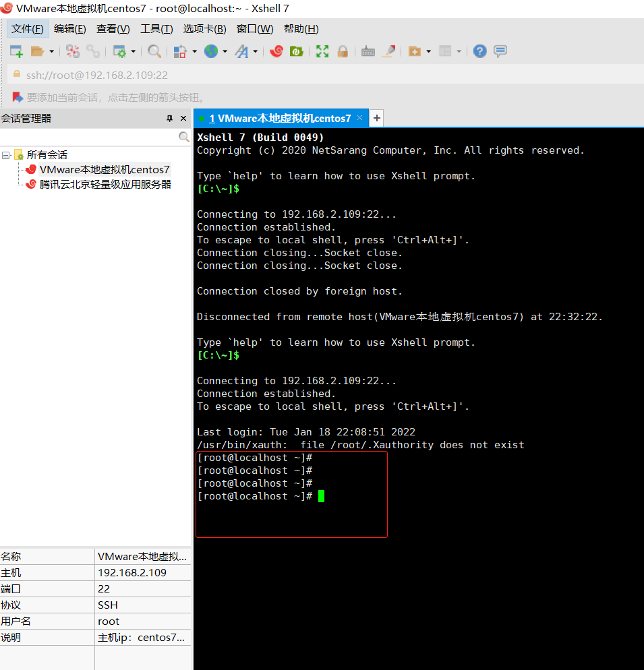Click the Disconnect toolbar icon

coord(72,51)
